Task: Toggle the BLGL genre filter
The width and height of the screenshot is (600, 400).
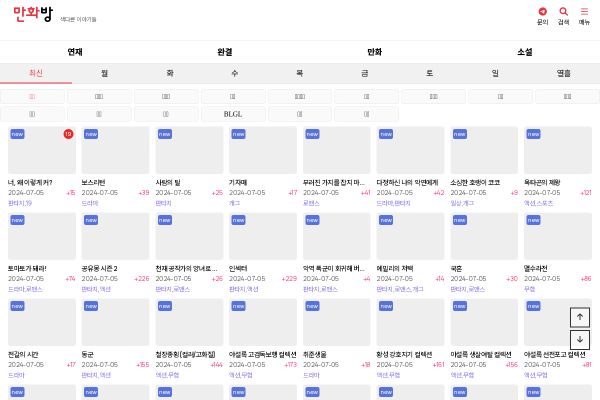Action: tap(232, 114)
